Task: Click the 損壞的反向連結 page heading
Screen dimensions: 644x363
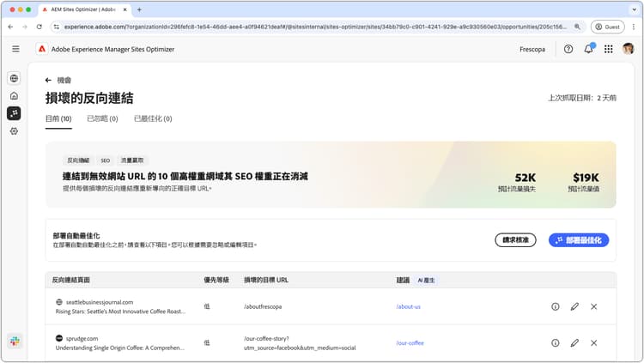Action: (89, 98)
